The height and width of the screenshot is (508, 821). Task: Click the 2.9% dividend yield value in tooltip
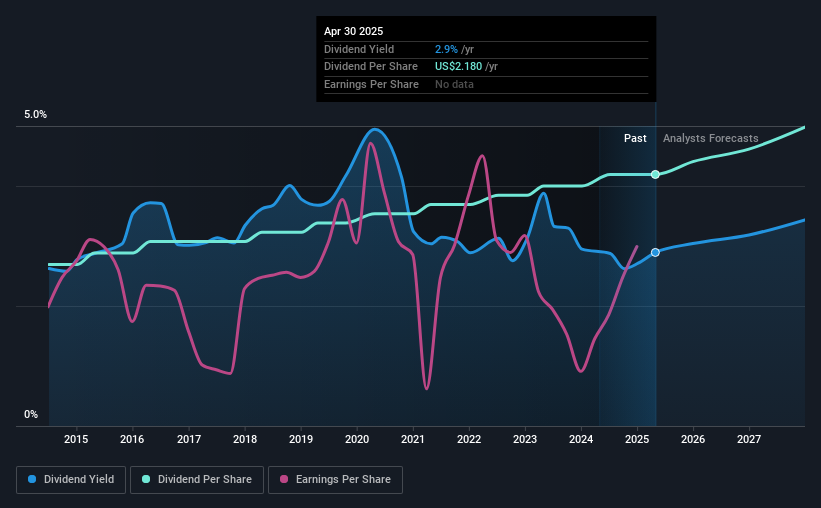pos(446,49)
